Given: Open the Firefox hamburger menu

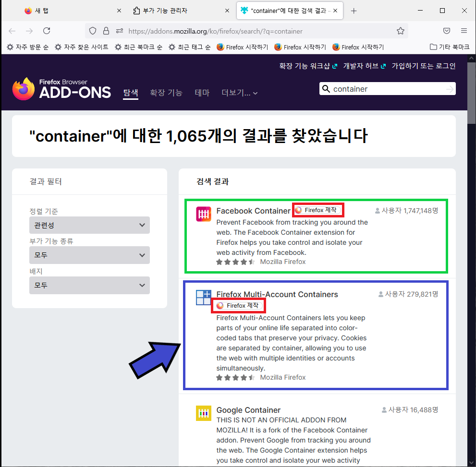Looking at the screenshot, I should (x=464, y=31).
